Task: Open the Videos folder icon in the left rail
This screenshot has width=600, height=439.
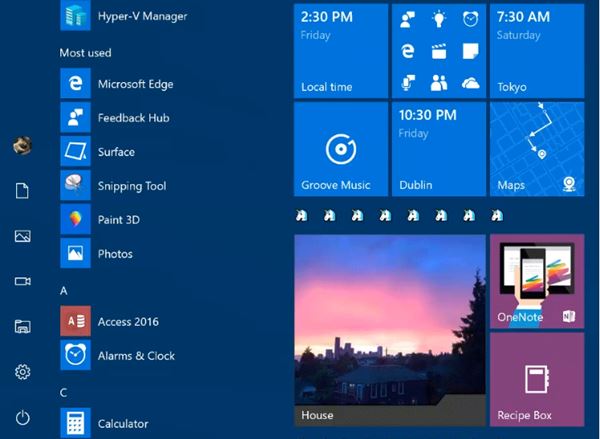Action: 23,281
